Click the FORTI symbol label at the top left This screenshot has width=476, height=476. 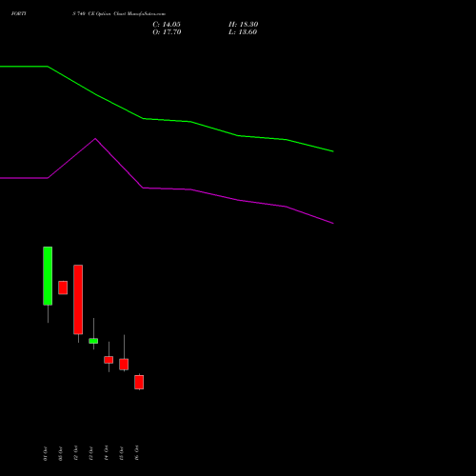tap(19, 14)
